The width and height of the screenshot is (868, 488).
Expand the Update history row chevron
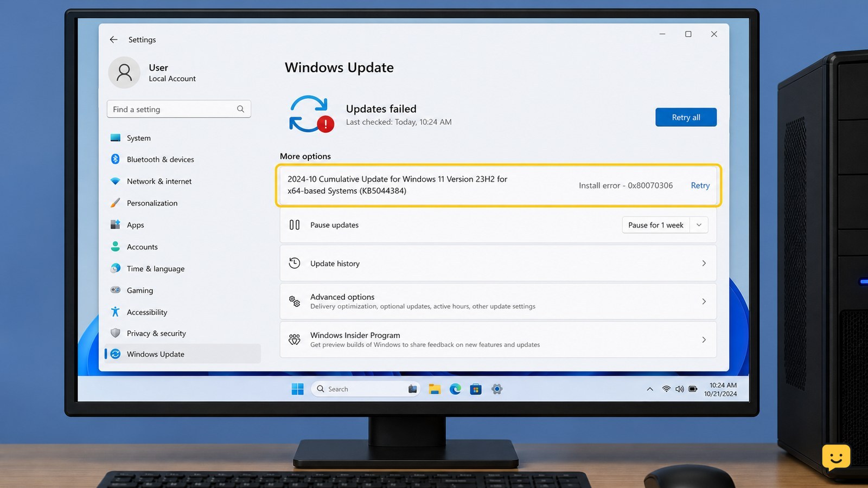click(704, 263)
